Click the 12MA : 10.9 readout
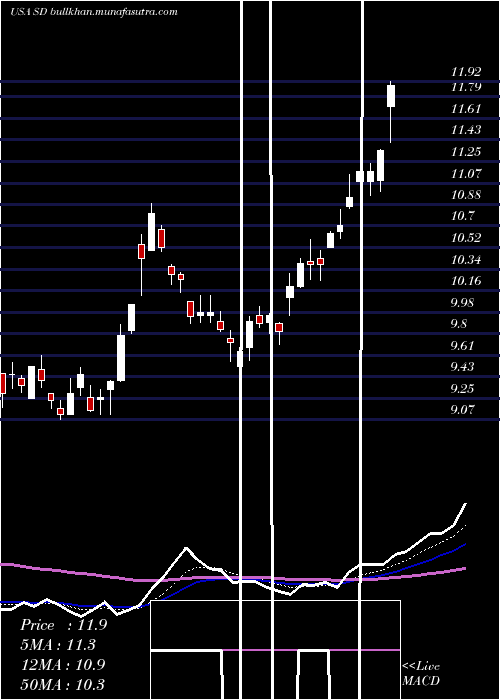 pos(63,665)
